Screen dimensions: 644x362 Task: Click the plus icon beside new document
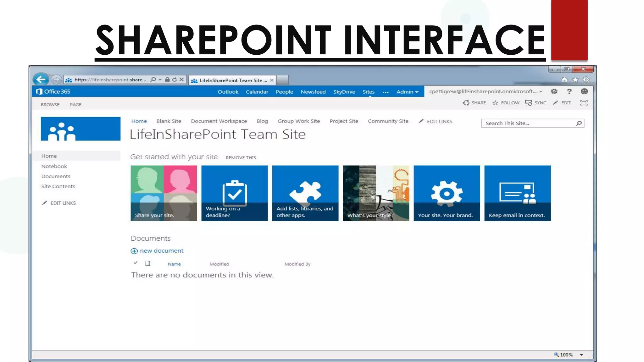(x=134, y=251)
